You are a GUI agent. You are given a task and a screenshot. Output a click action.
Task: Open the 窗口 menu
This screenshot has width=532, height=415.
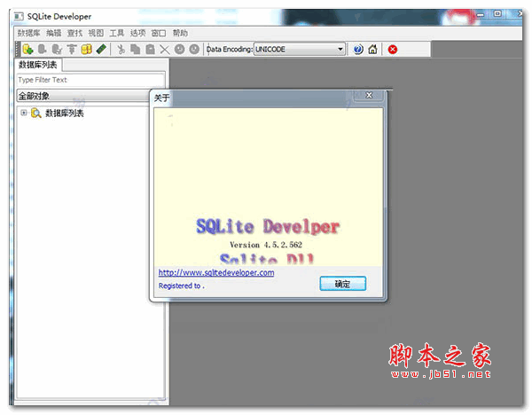coord(159,33)
